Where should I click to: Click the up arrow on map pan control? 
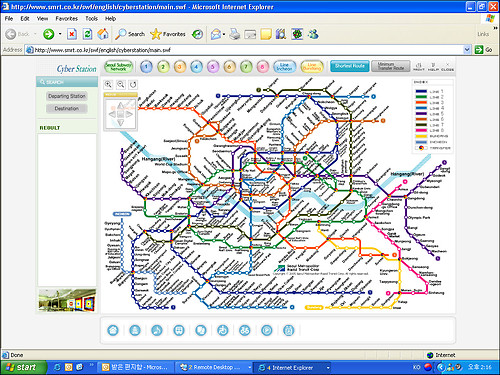(120, 106)
